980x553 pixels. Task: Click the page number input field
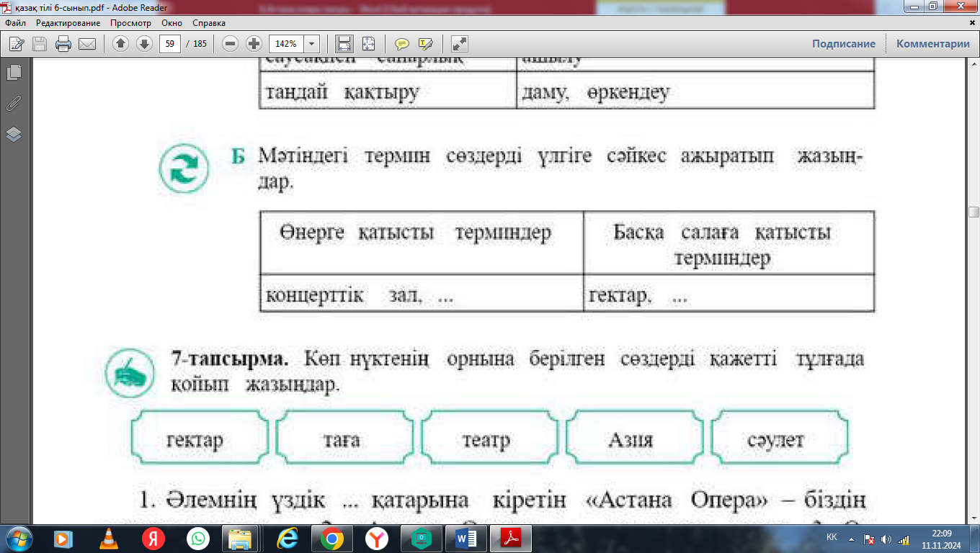[x=169, y=44]
